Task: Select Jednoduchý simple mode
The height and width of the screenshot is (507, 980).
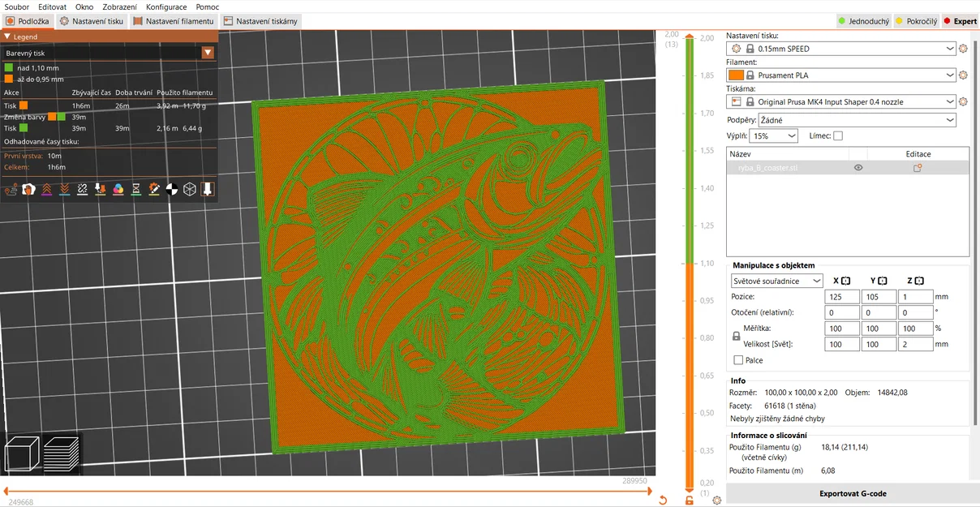Action: 863,21
